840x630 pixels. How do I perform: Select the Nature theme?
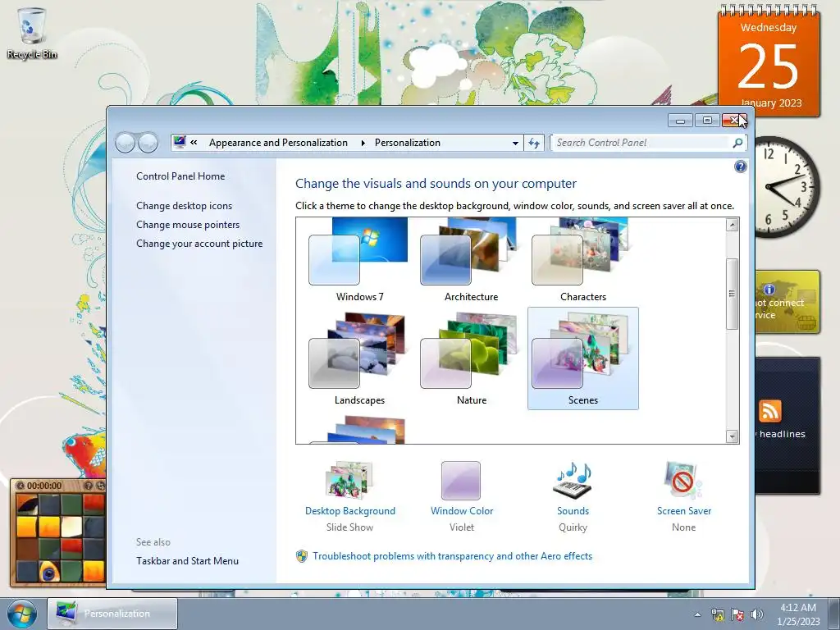471,359
